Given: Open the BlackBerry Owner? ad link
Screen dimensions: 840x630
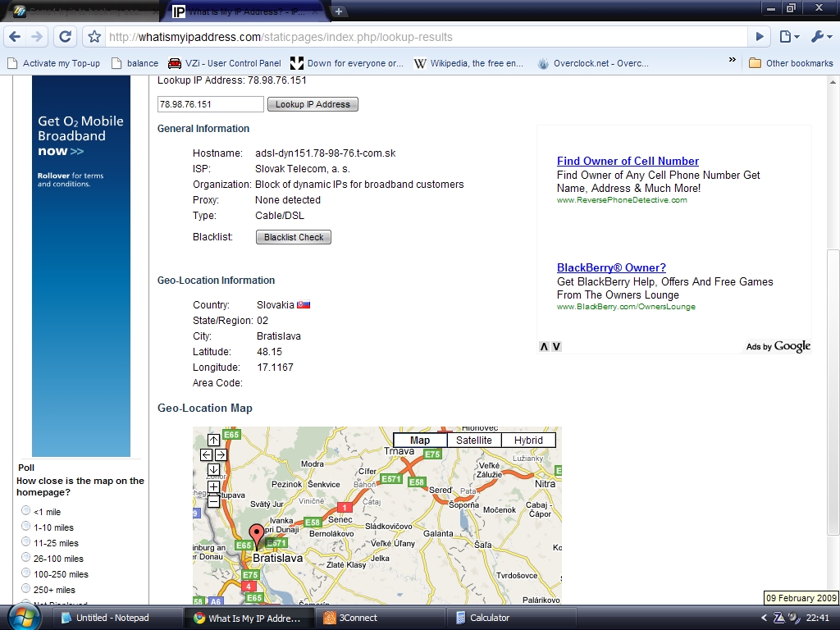Looking at the screenshot, I should point(611,268).
